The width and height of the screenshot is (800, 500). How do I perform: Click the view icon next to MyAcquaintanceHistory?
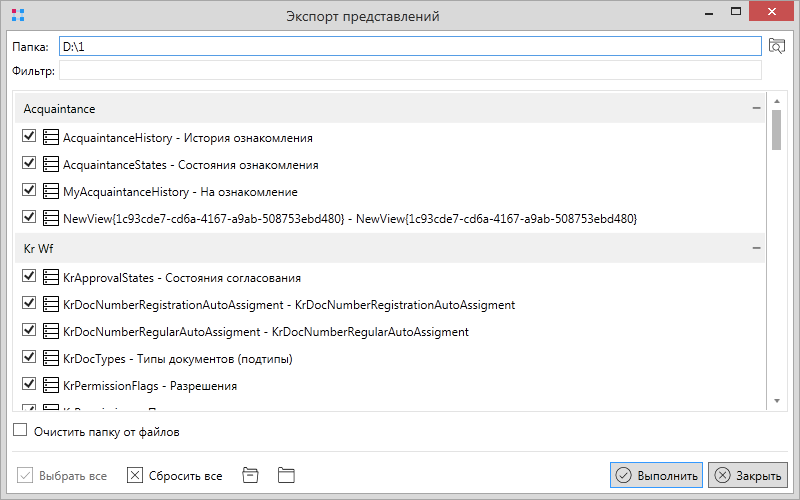pyautogui.click(x=51, y=191)
